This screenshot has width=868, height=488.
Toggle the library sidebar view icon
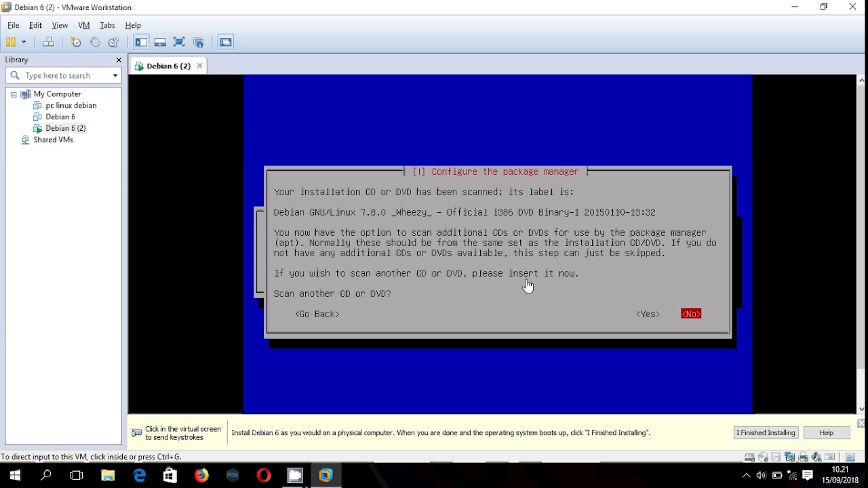pos(141,42)
